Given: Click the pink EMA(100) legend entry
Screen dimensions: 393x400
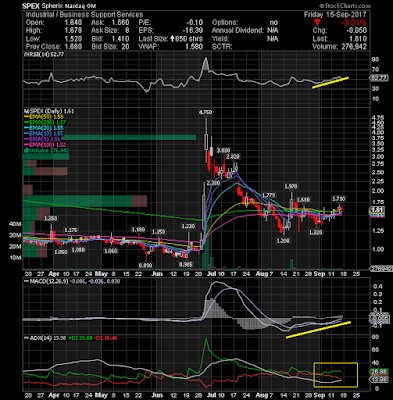Looking at the screenshot, I should click(45, 145).
